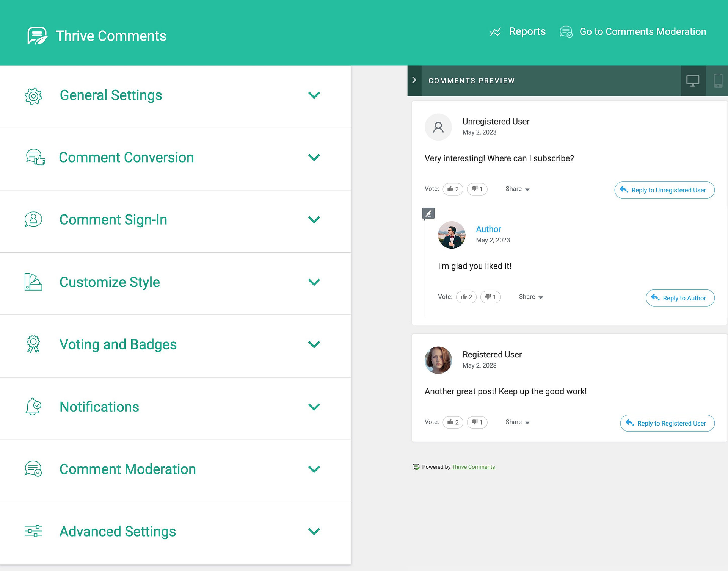The image size is (728, 571).
Task: Click the Comments Moderation speech bubble icon
Action: (565, 32)
